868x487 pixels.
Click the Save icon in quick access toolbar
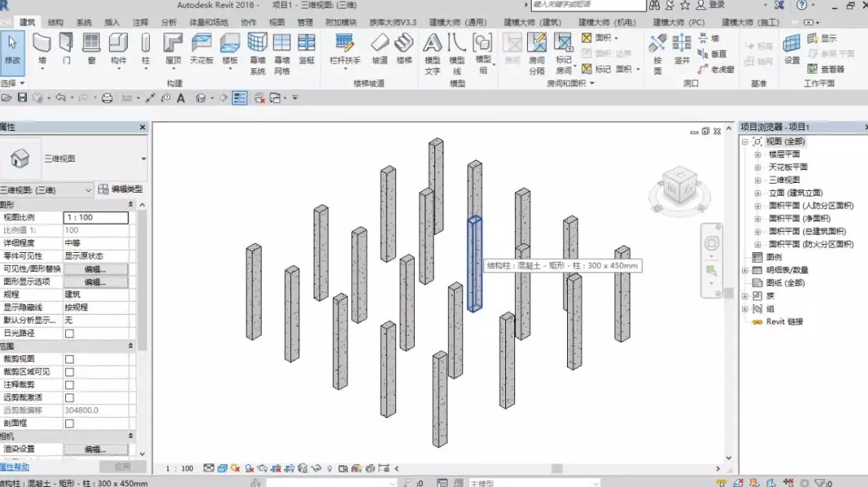pos(22,98)
